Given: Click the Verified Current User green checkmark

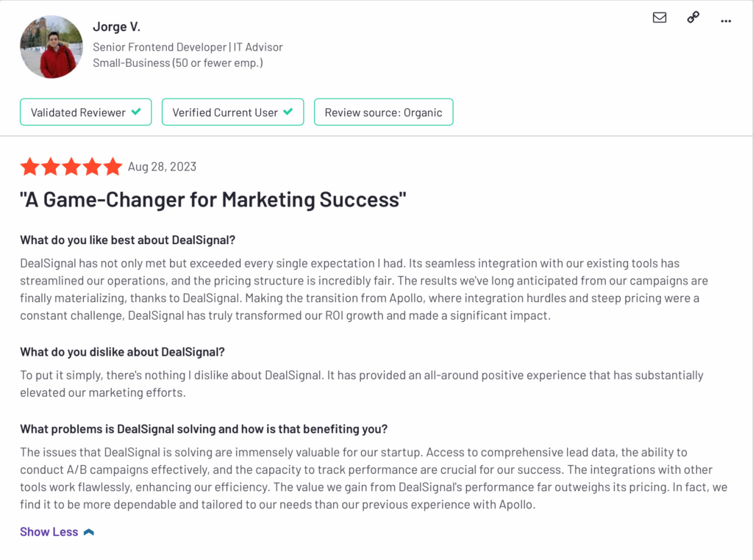Looking at the screenshot, I should click(288, 112).
